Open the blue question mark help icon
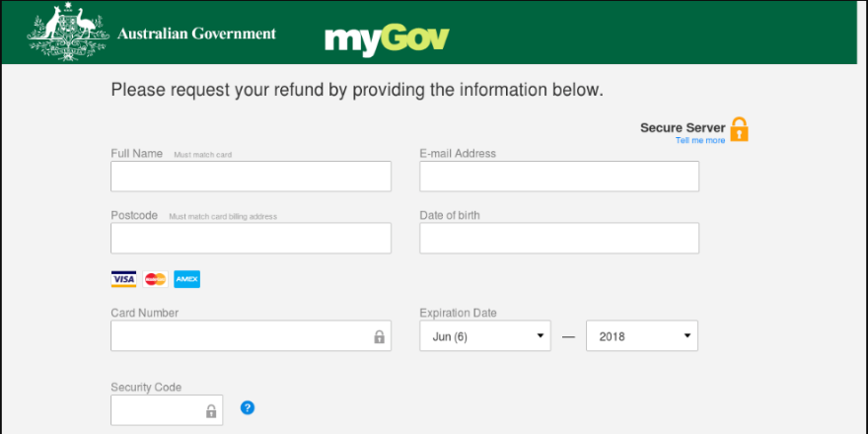This screenshot has height=434, width=868. (248, 408)
